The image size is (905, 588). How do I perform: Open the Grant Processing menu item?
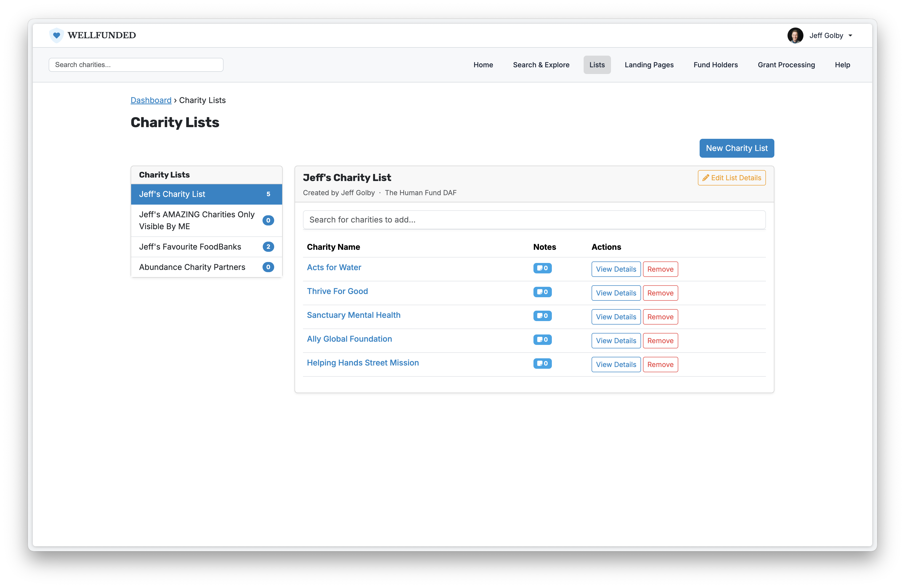click(x=786, y=65)
